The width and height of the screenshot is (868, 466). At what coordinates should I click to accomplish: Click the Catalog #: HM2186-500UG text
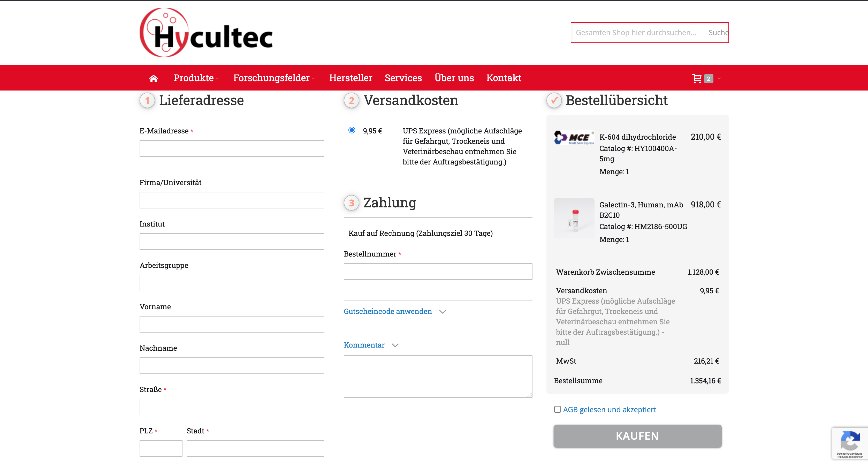click(643, 227)
